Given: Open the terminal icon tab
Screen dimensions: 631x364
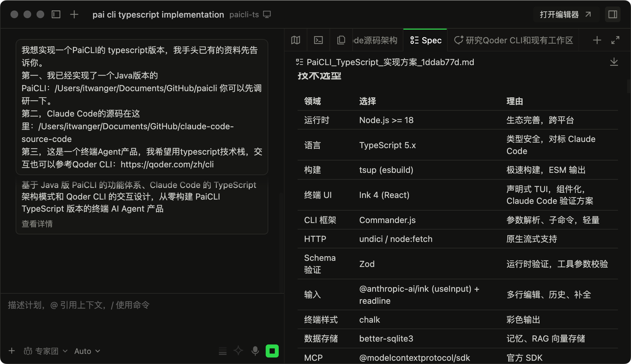Looking at the screenshot, I should pyautogui.click(x=318, y=40).
